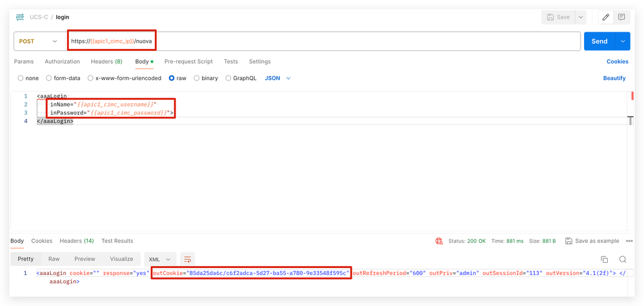Select the GraphQL body option
644x306 pixels.
point(241,78)
